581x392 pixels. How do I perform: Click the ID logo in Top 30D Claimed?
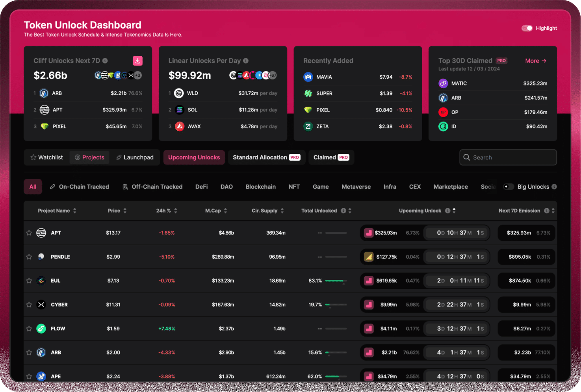(443, 126)
